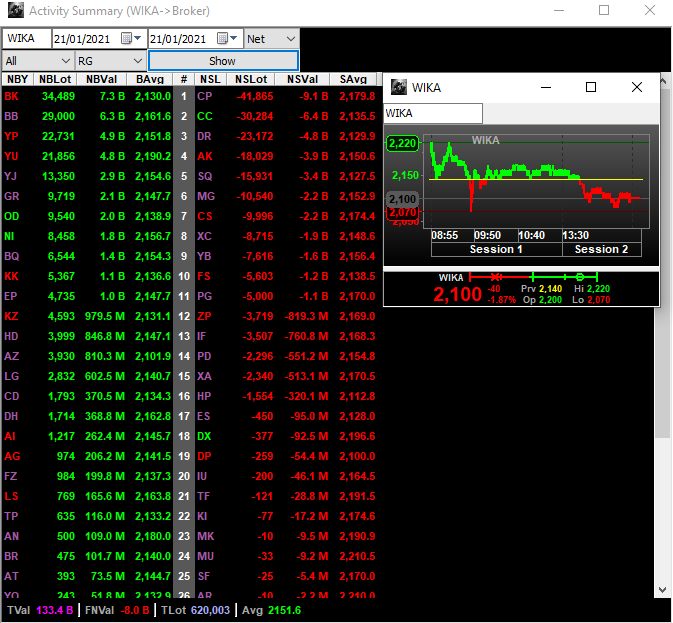The height and width of the screenshot is (623, 673).
Task: Maximize the WIKA chart window
Action: point(591,88)
